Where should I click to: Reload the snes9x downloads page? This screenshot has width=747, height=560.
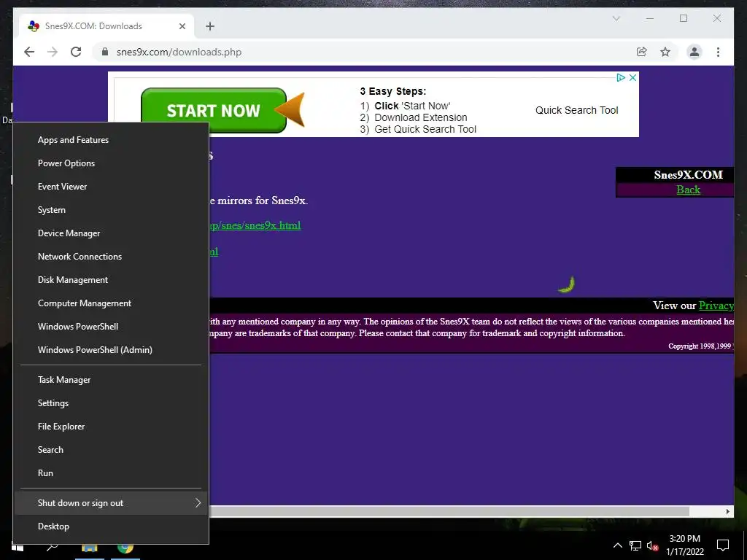click(76, 52)
